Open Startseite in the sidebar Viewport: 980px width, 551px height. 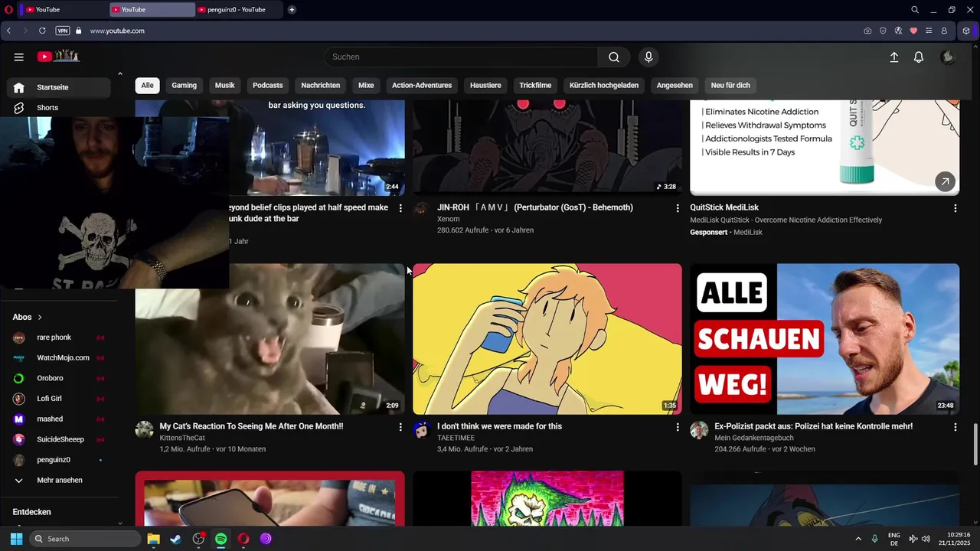coord(60,87)
